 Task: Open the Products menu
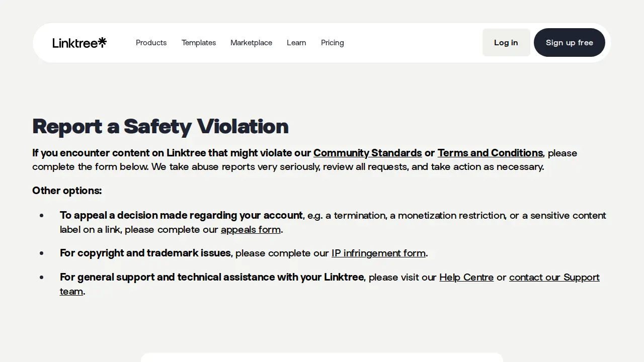pyautogui.click(x=151, y=43)
